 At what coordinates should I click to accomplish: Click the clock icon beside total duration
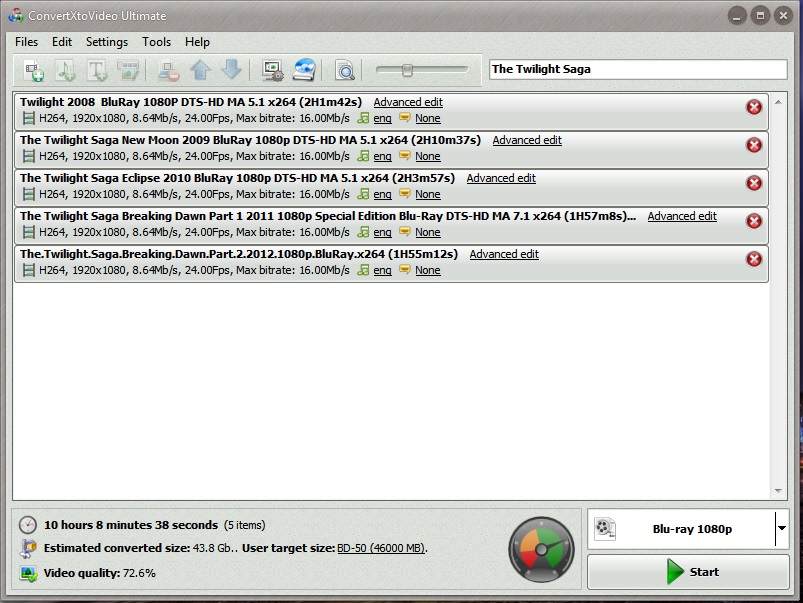click(28, 525)
